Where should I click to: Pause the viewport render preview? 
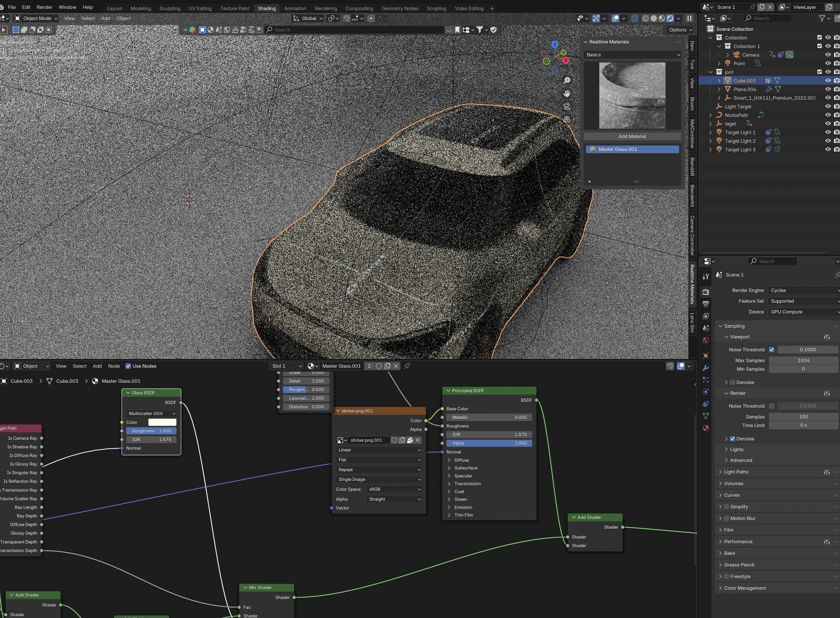(689, 18)
